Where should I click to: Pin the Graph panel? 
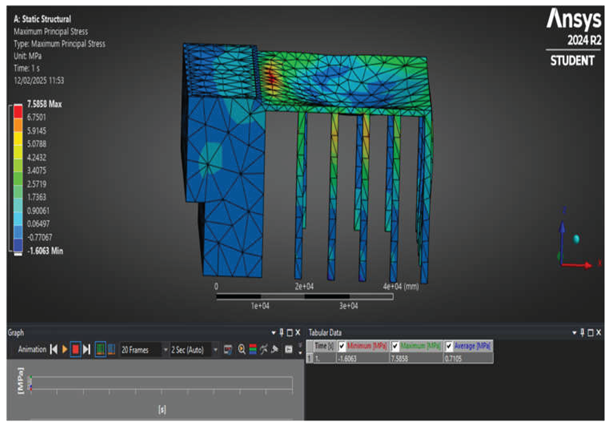coord(279,332)
